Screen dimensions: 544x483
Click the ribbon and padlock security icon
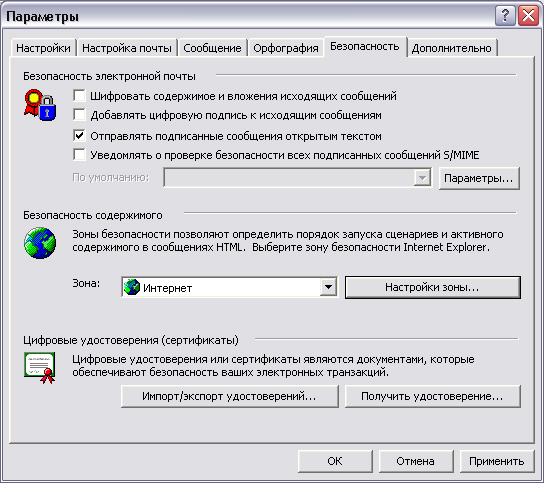coord(40,105)
